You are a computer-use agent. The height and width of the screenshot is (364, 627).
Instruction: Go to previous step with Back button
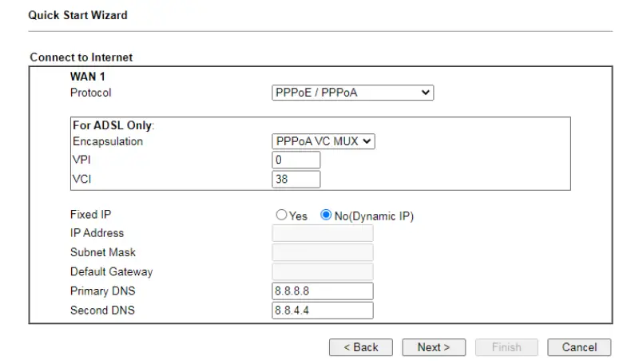click(361, 347)
